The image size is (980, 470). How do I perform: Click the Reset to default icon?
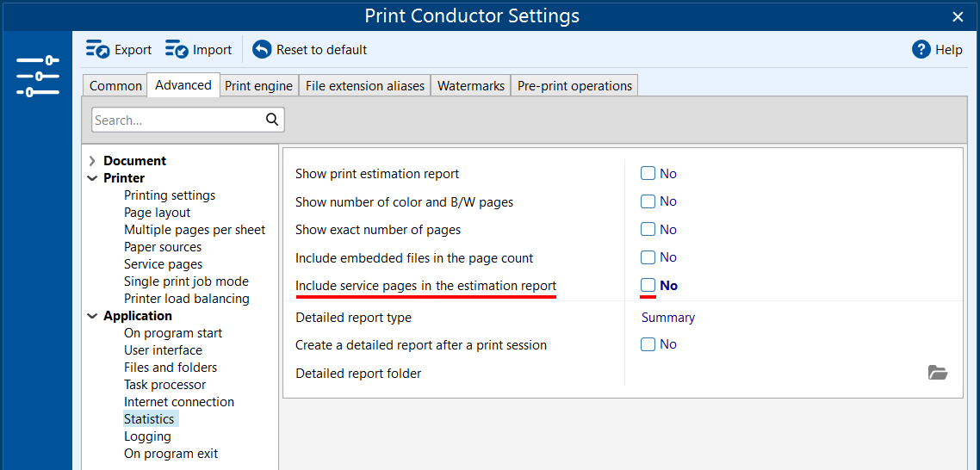click(x=262, y=50)
